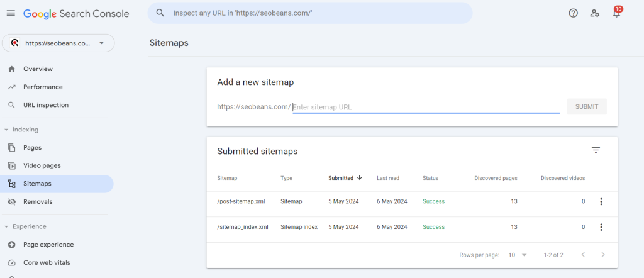The image size is (644, 278).
Task: Open the Help question mark icon
Action: [573, 13]
